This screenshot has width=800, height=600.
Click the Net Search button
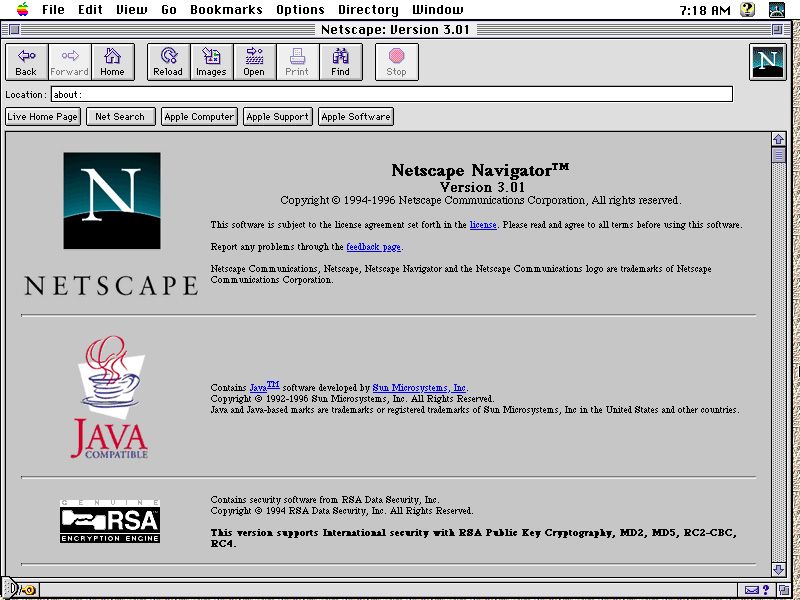coord(120,116)
